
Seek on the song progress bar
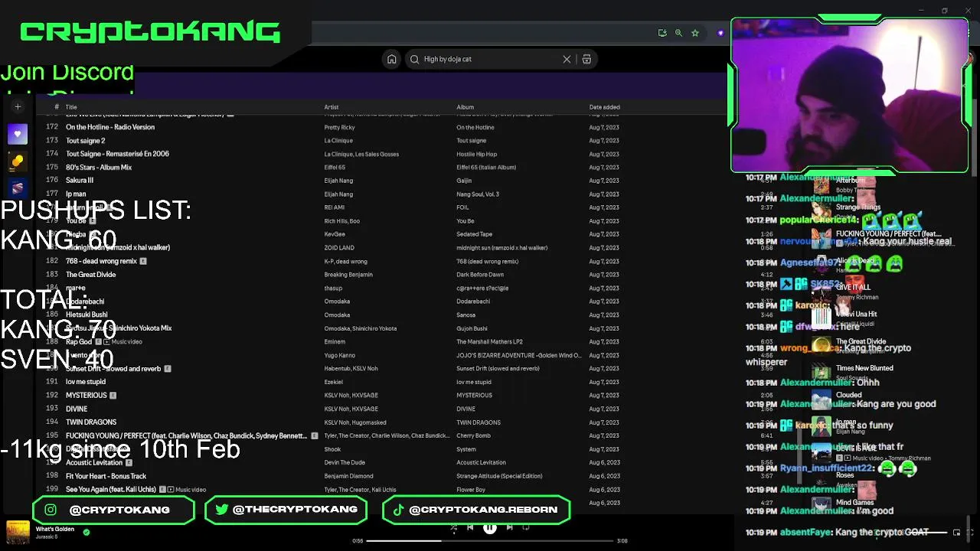(x=490, y=541)
